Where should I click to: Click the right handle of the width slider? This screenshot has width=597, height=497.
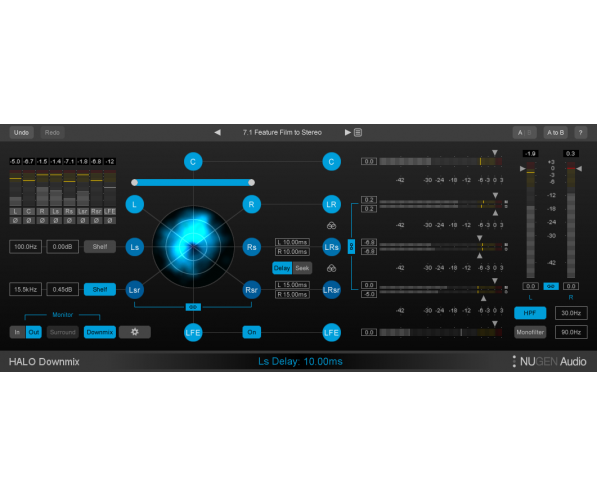coord(251,183)
